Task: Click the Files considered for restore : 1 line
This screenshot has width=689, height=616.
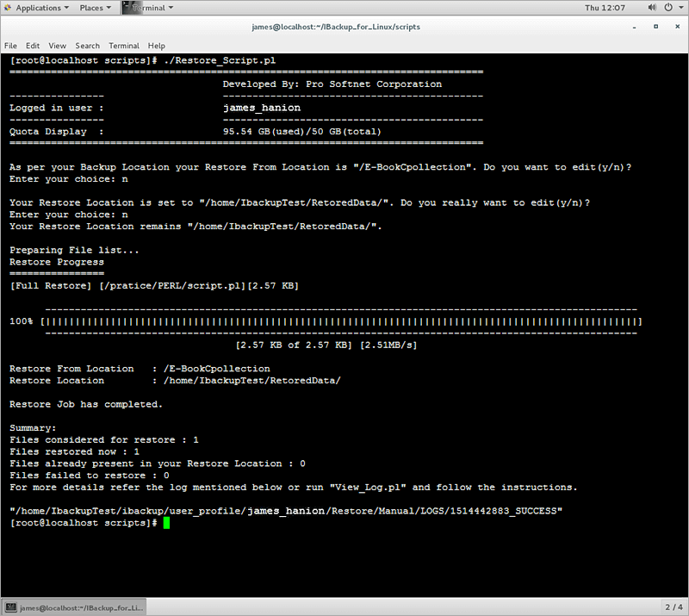Action: coord(104,439)
